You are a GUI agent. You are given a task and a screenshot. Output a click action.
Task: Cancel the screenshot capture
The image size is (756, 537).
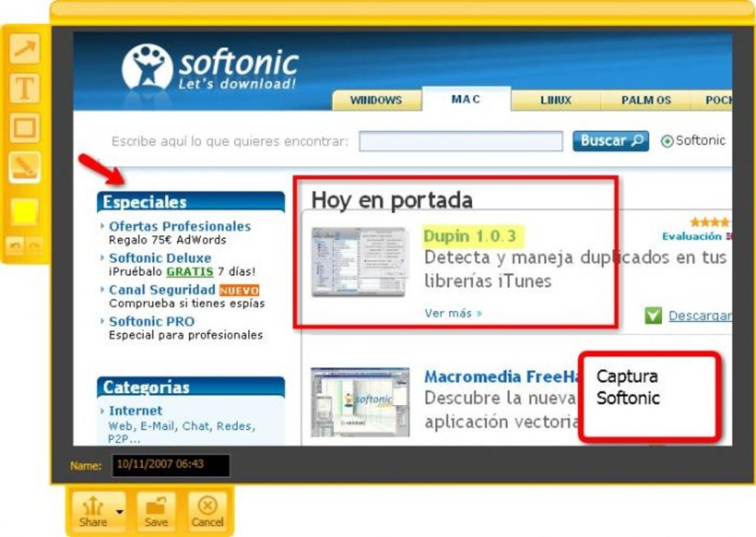(208, 513)
